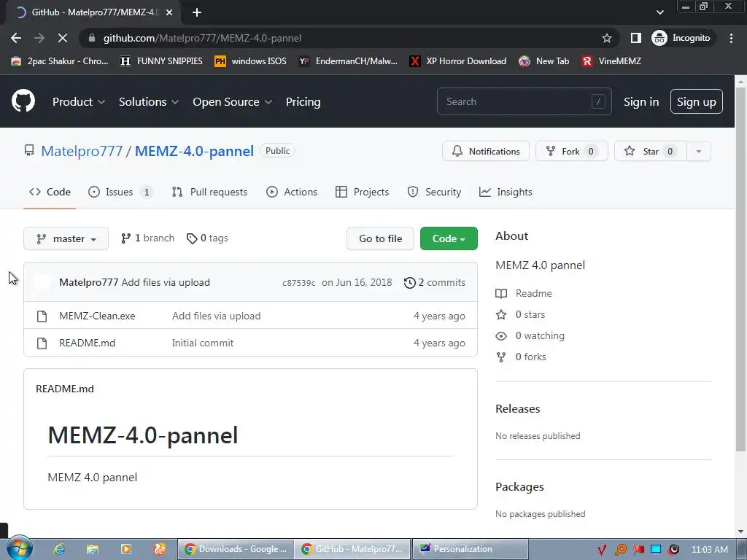This screenshot has width=747, height=560.
Task: View 0 watching in About sidebar
Action: point(530,335)
